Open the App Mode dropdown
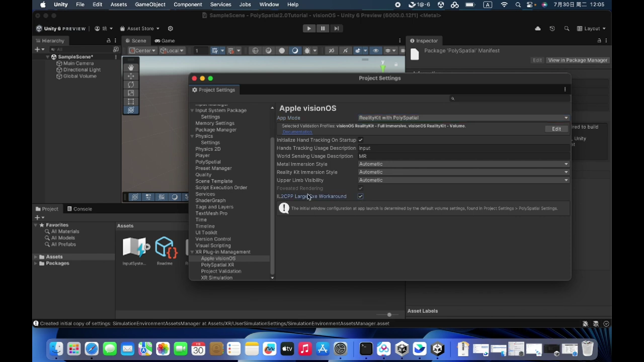Viewport: 644px width, 362px height. [463, 118]
